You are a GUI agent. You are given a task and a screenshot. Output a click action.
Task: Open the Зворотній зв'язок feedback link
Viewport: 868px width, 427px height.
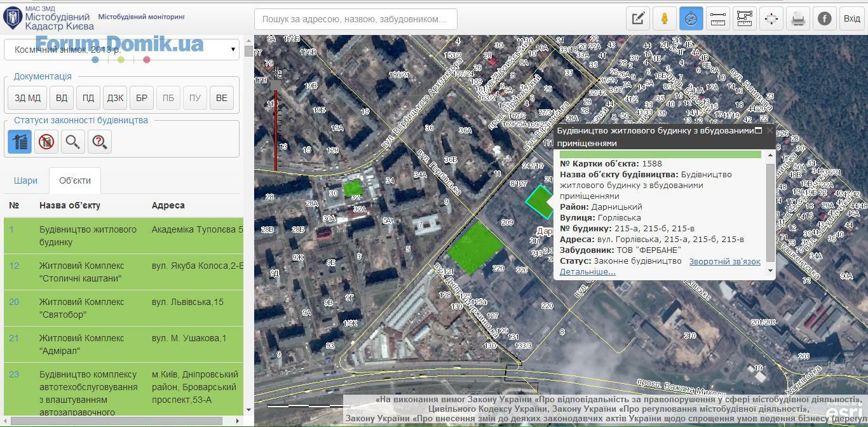tap(725, 261)
